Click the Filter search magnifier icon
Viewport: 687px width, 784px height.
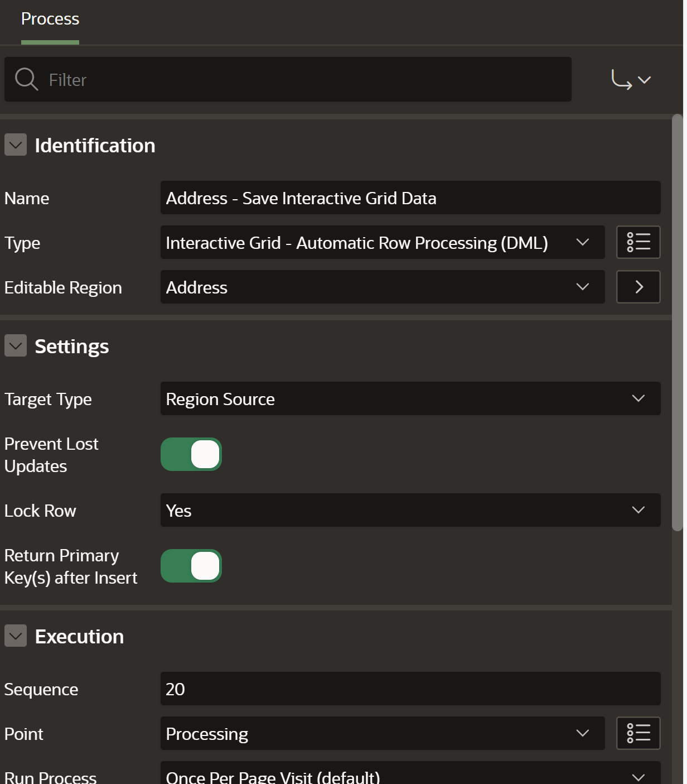[26, 79]
